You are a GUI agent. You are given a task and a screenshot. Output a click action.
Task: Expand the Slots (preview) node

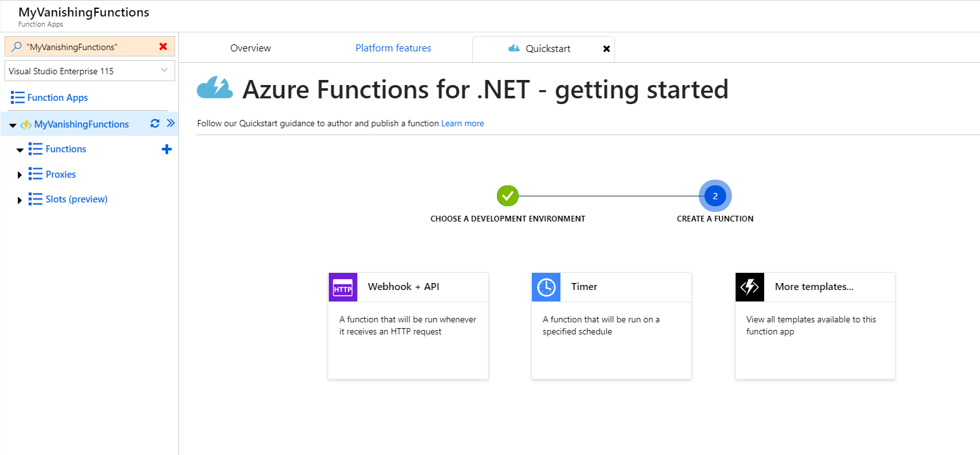(x=20, y=201)
